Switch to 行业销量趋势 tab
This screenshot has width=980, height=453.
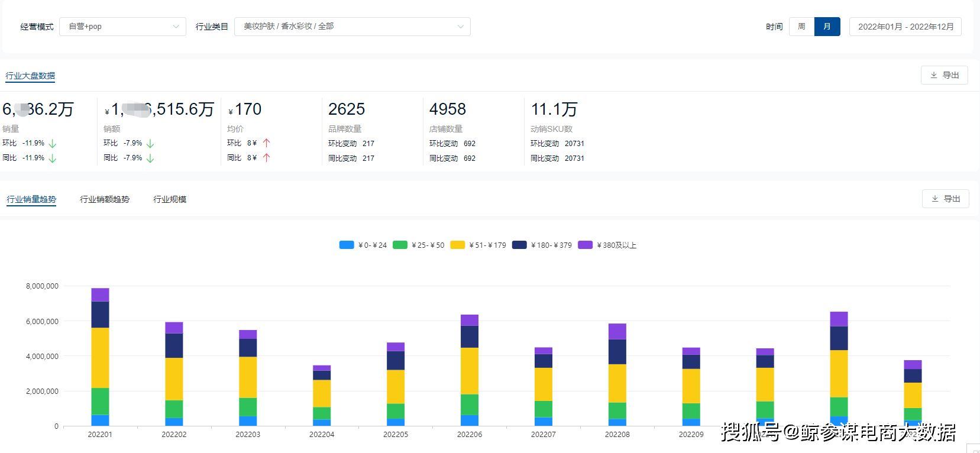tap(31, 199)
